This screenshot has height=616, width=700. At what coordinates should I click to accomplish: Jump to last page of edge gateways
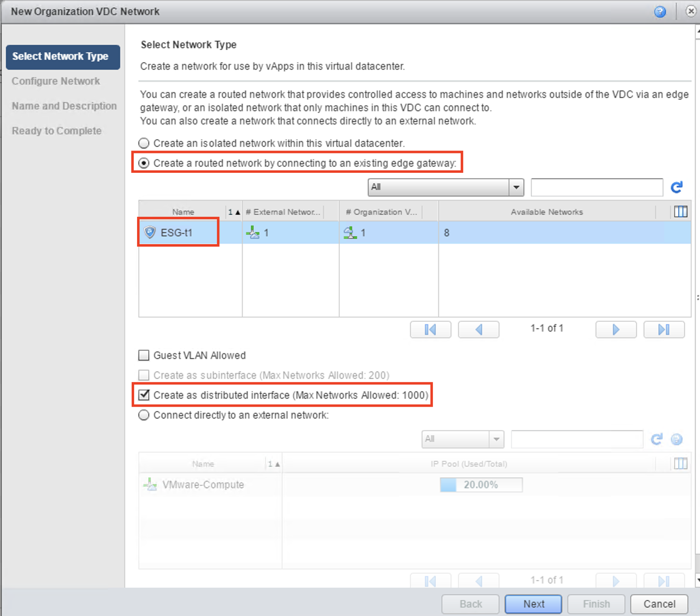[x=664, y=330]
